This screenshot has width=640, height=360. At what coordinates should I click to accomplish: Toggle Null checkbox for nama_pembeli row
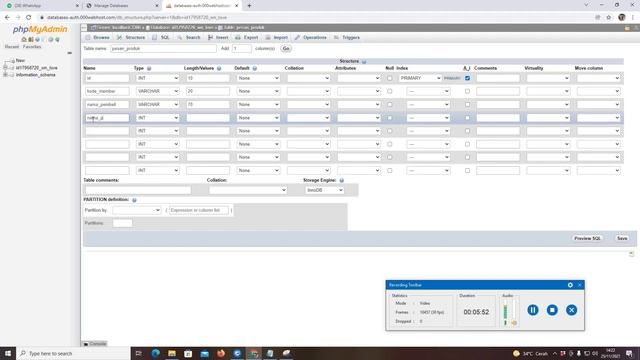coord(389,104)
